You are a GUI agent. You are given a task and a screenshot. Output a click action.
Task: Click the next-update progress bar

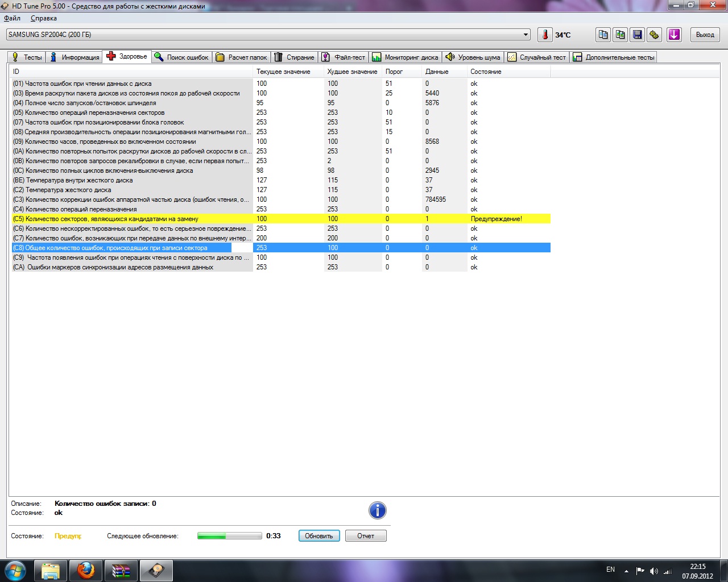click(x=229, y=536)
